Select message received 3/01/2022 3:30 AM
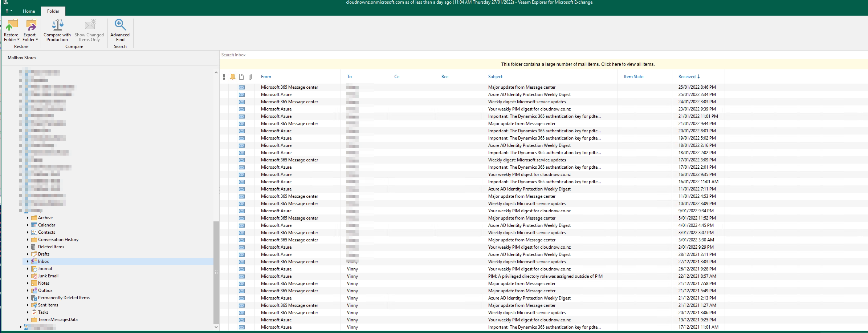The image size is (868, 333). 472,240
